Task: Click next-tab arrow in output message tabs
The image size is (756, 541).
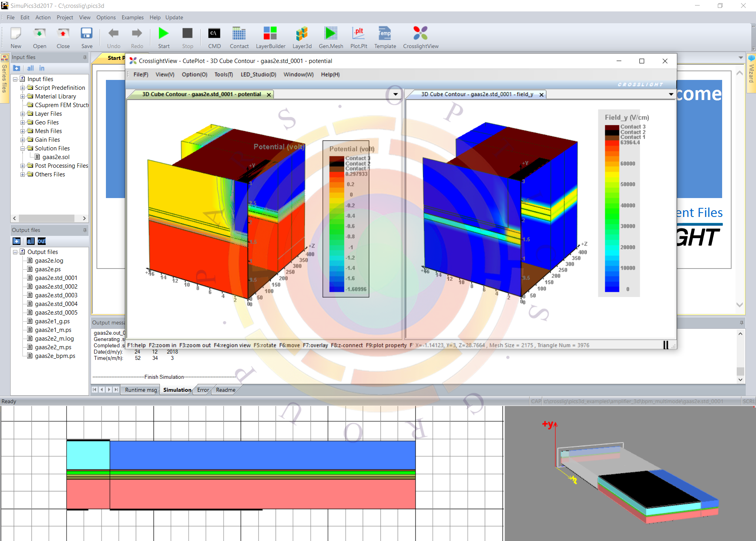Action: point(109,390)
